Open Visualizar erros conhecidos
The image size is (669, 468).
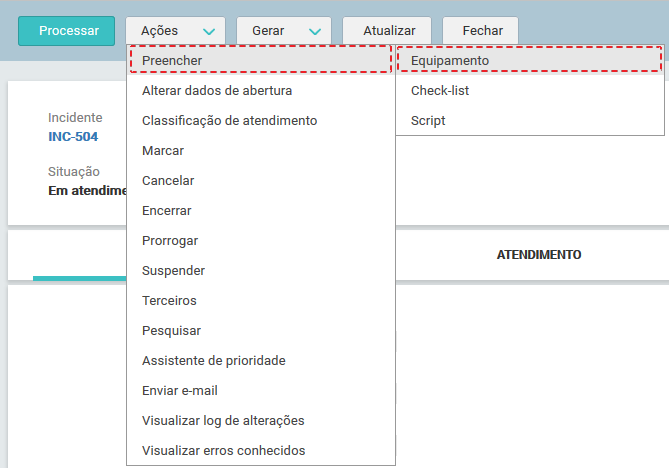[261, 451]
